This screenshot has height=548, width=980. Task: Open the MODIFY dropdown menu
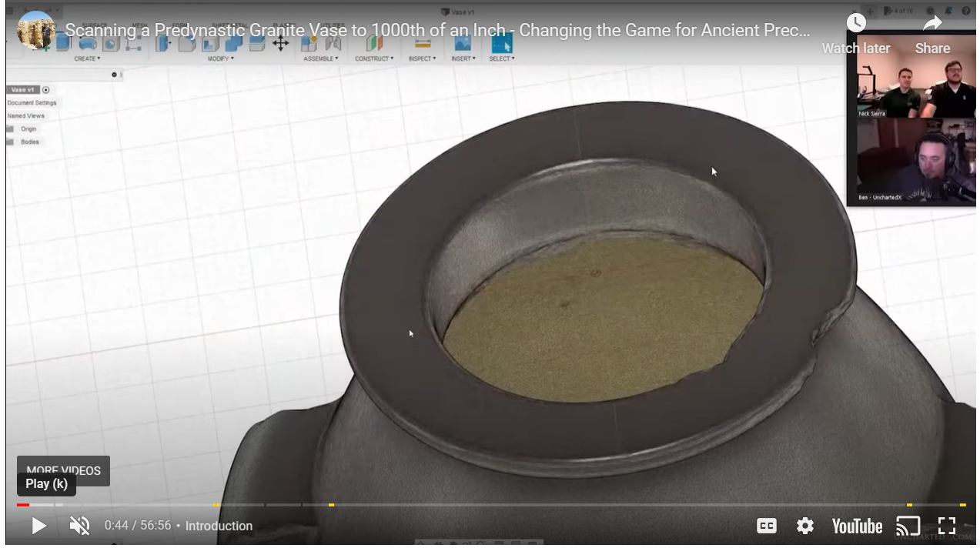pos(219,58)
